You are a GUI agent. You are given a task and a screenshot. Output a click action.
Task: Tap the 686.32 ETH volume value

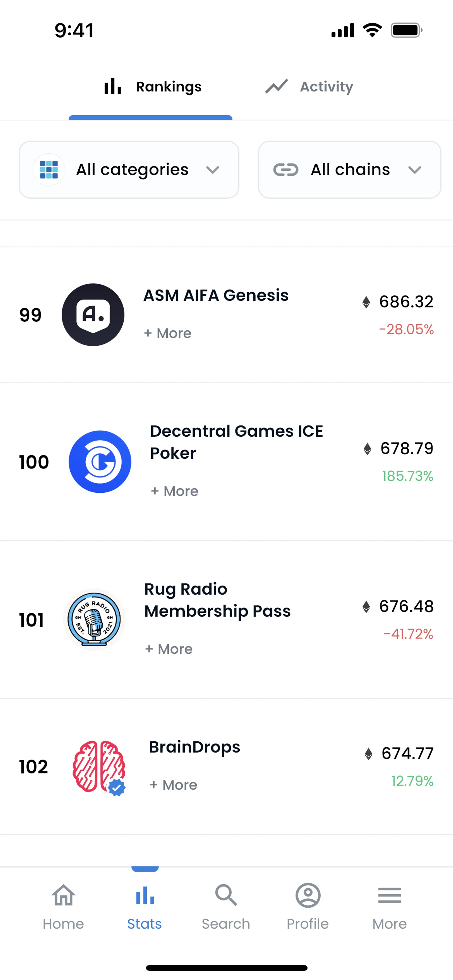pos(406,302)
